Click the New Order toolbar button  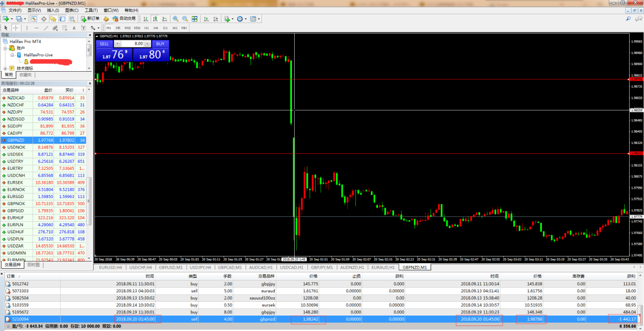pos(90,19)
